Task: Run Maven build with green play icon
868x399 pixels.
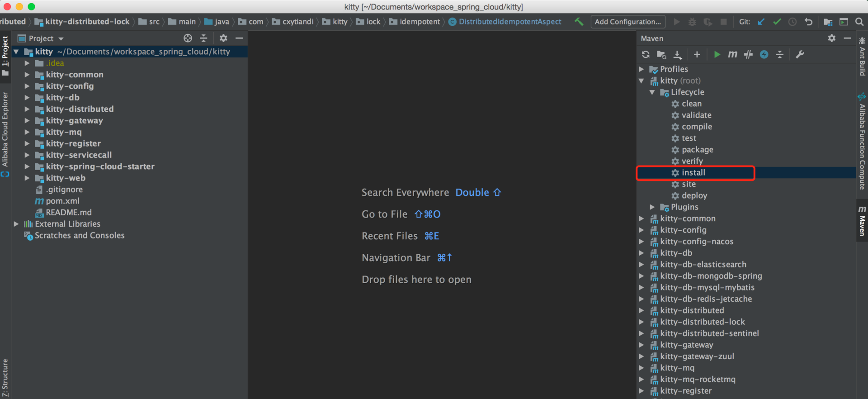Action: pyautogui.click(x=717, y=55)
